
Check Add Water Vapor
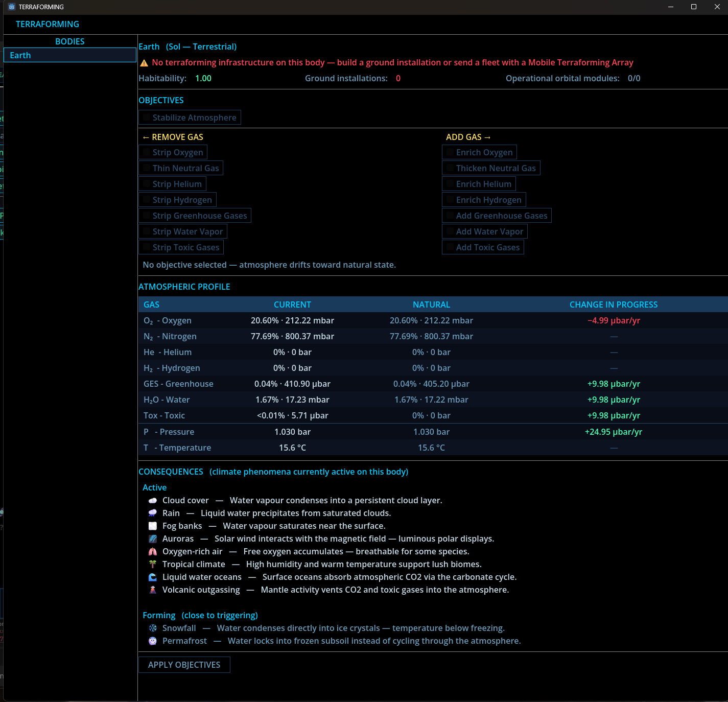point(485,231)
